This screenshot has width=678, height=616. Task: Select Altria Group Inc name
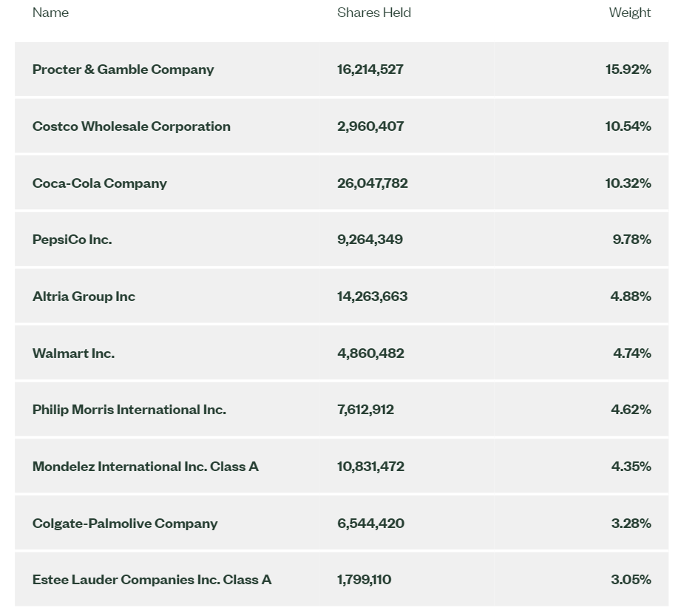(x=84, y=297)
